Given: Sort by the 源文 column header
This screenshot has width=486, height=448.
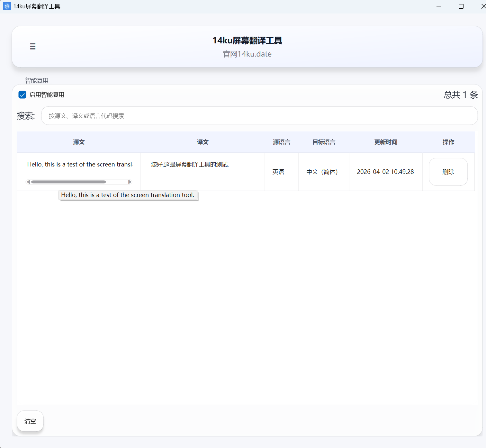Looking at the screenshot, I should tap(79, 142).
